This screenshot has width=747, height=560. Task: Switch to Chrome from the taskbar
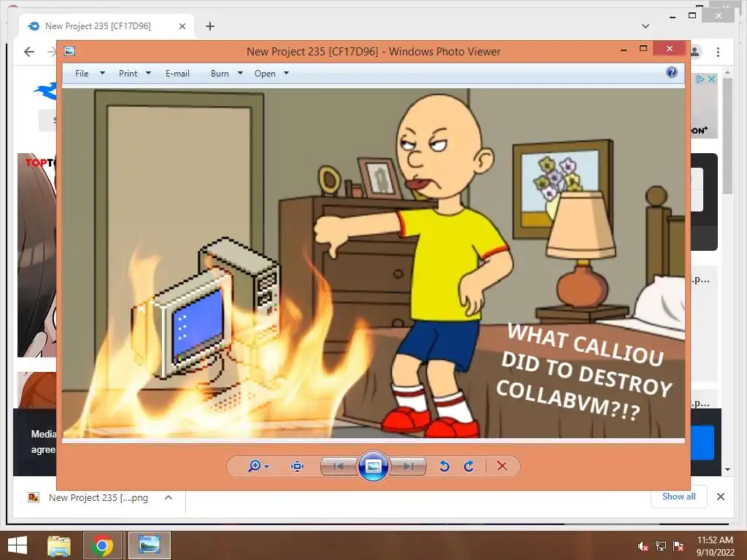(x=101, y=545)
